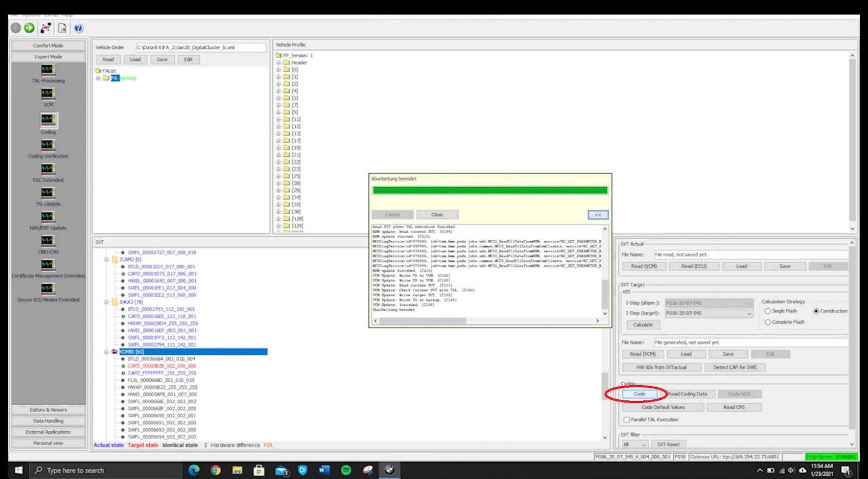
Task: Click the Windows Start button
Action: click(18, 470)
